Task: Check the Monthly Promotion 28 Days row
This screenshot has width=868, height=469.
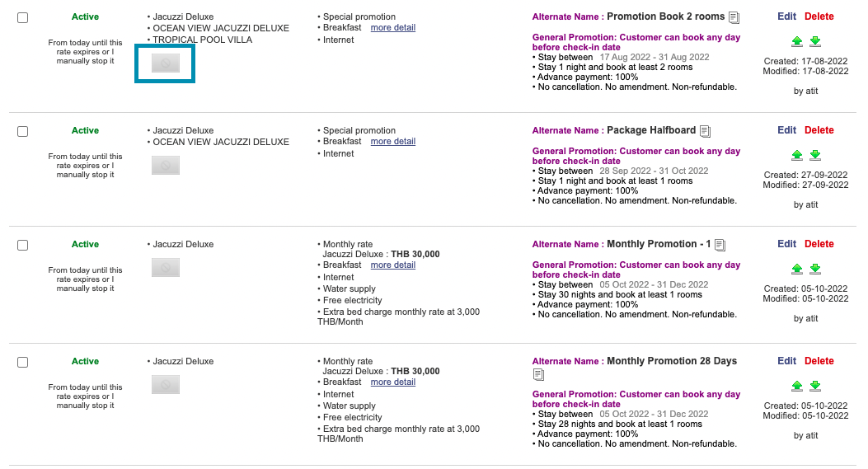Action: click(22, 363)
